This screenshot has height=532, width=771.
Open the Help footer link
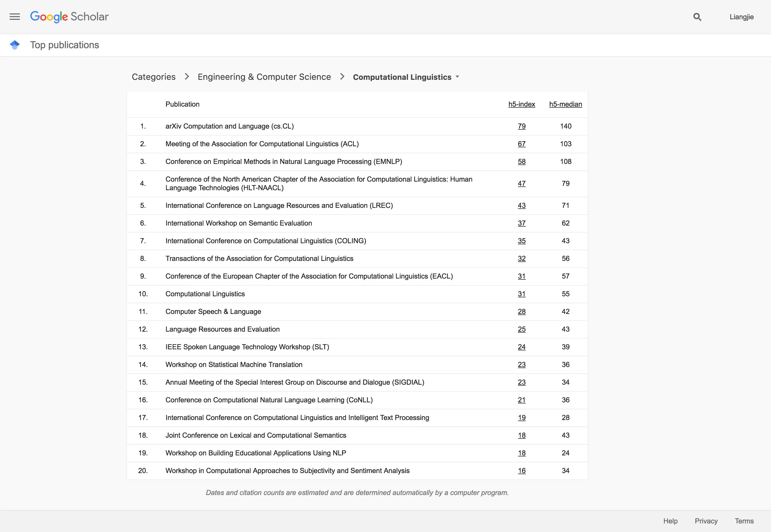[670, 521]
